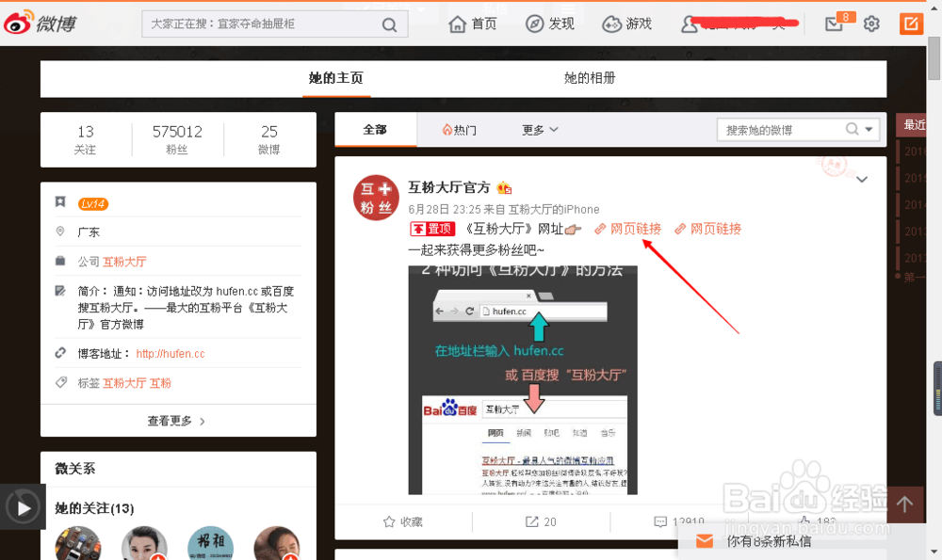942x560 pixels.
Task: View the 25 微博 posts count
Action: tap(269, 139)
